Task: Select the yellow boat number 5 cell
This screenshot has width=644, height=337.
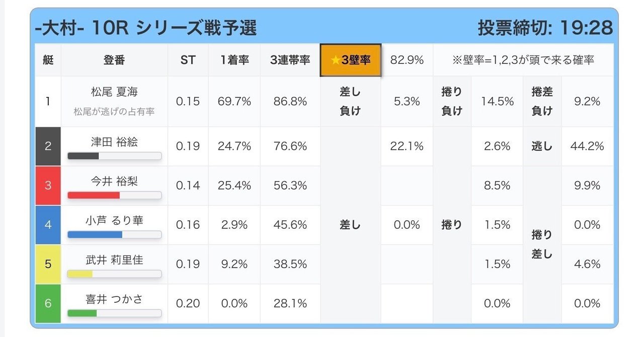Action: (48, 264)
